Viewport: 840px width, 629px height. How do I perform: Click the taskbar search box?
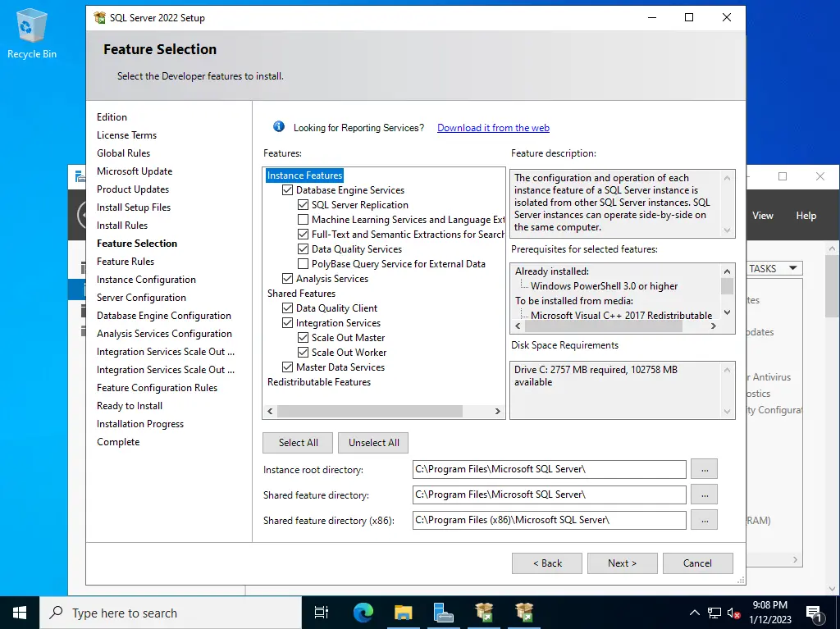pyautogui.click(x=171, y=613)
